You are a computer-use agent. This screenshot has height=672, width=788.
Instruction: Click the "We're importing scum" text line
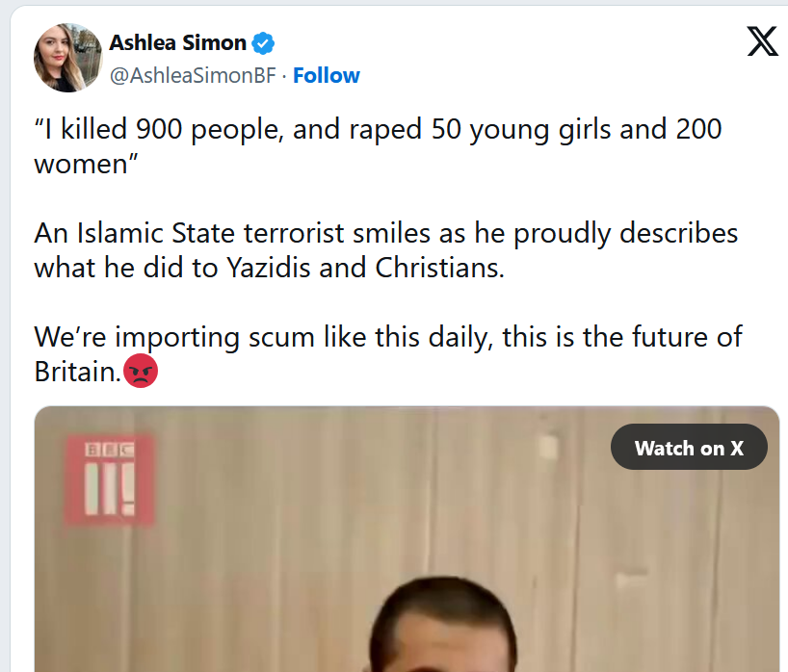point(388,338)
